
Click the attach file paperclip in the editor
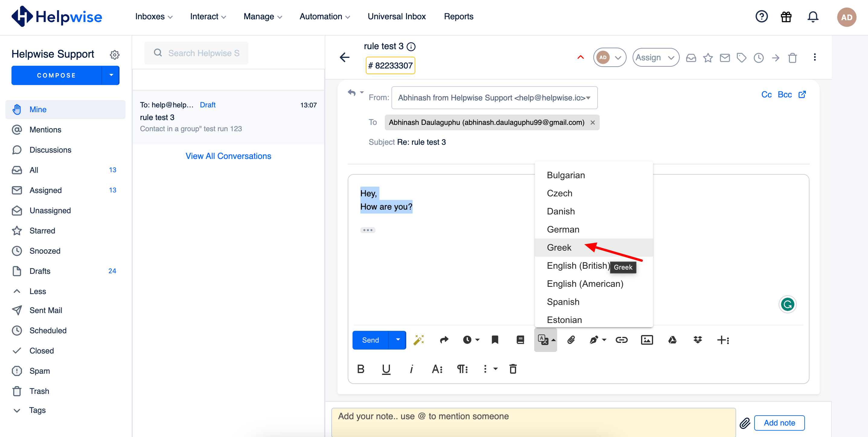click(x=570, y=340)
